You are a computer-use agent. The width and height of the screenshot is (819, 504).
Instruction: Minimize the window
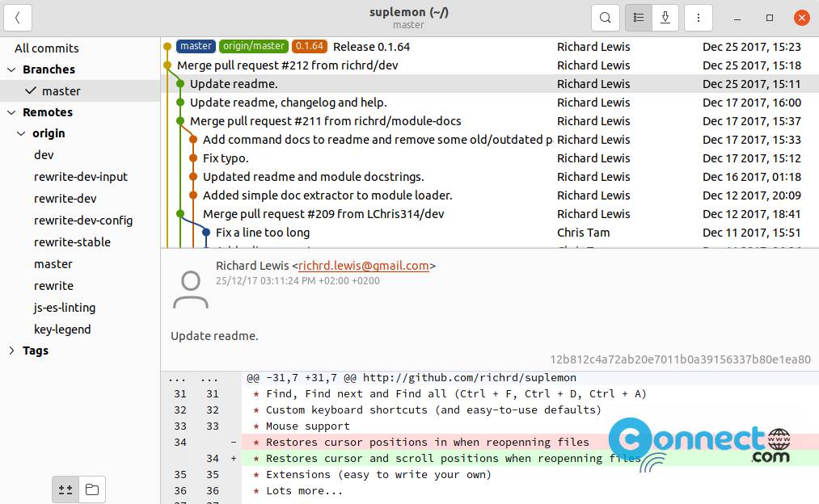(x=737, y=19)
